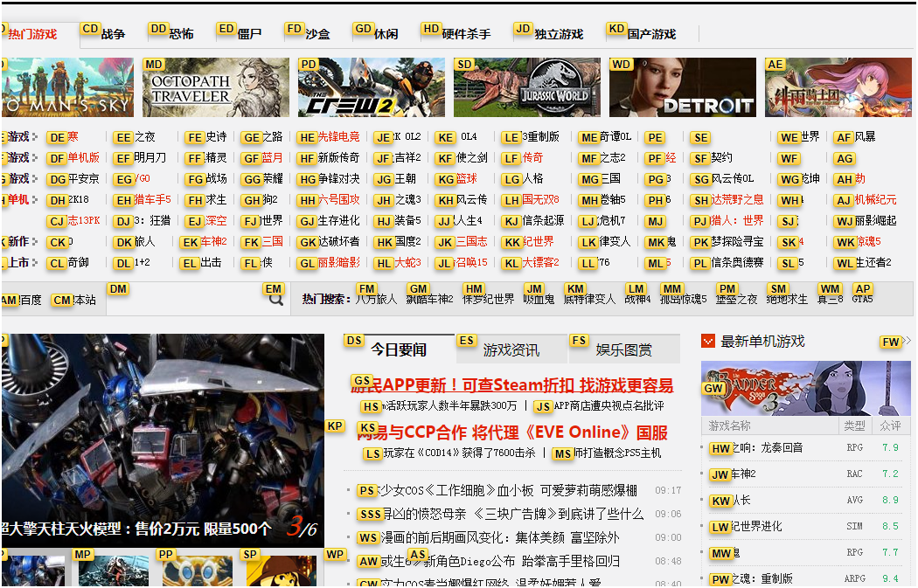Open the 新版传奇 link
This screenshot has height=588, width=918.
point(338,158)
